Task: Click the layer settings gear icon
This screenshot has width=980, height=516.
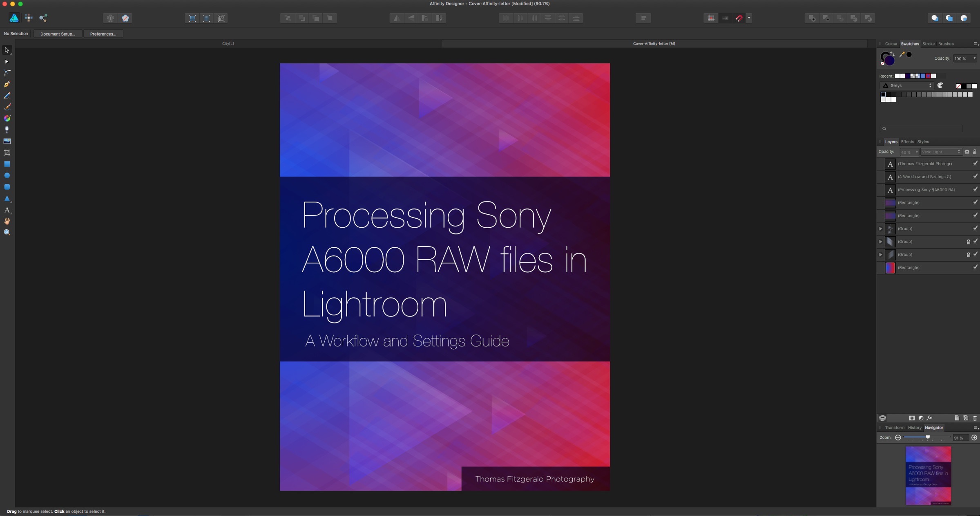Action: pos(967,152)
